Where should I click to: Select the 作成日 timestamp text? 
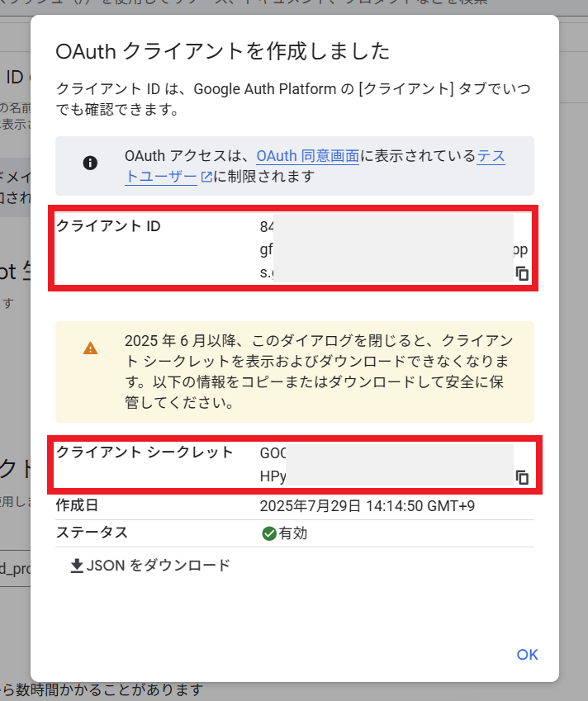pyautogui.click(x=367, y=506)
